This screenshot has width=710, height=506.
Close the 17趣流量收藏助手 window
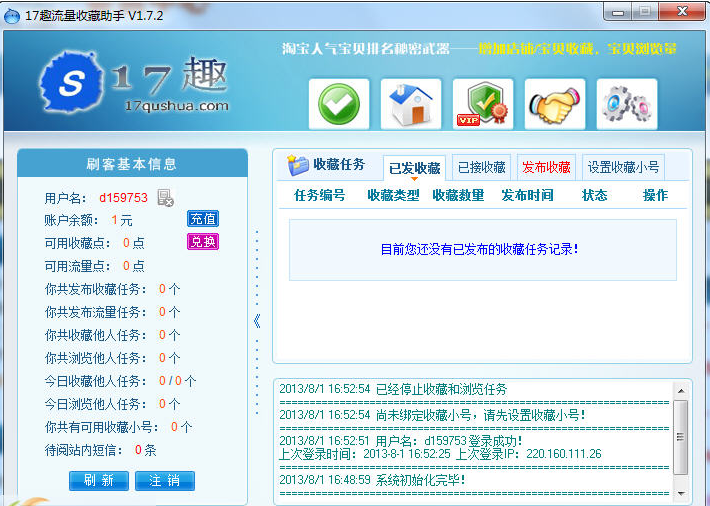coord(682,11)
